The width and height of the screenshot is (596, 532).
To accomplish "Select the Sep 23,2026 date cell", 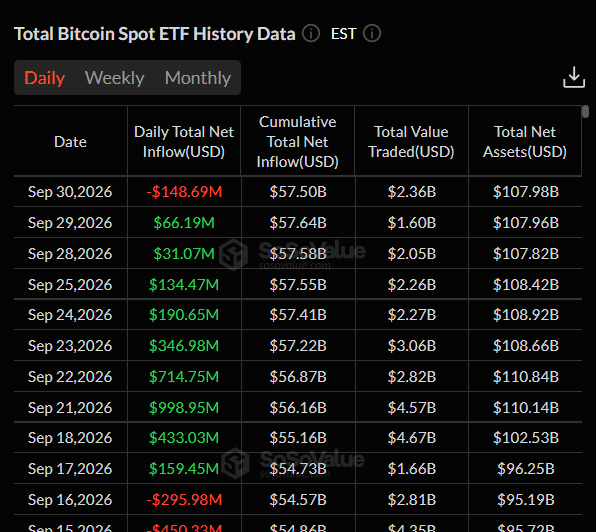I will point(70,346).
